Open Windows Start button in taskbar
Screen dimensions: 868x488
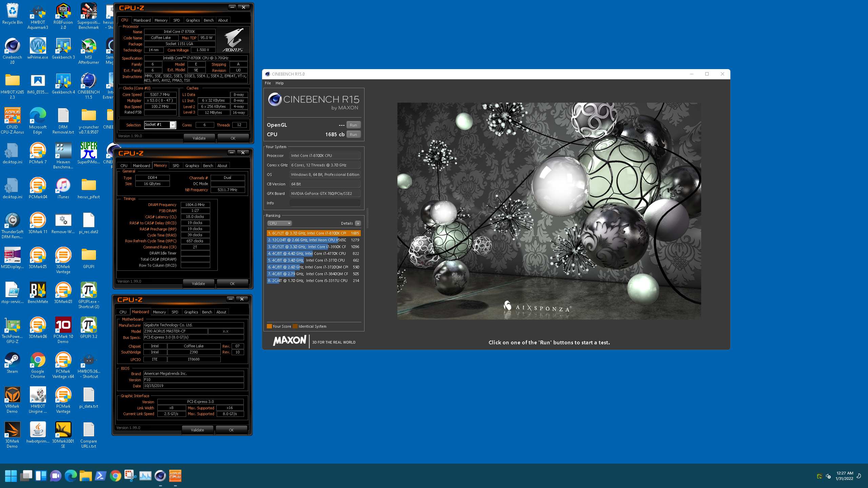point(11,476)
